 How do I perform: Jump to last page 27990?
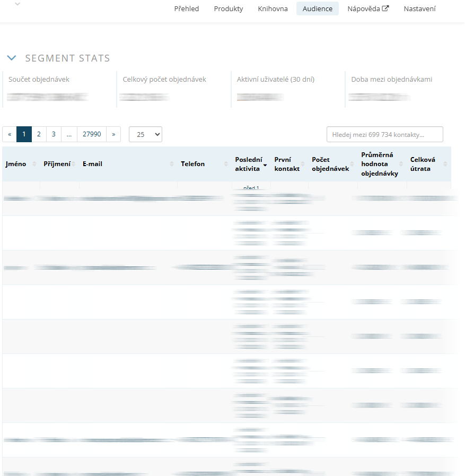(x=92, y=134)
